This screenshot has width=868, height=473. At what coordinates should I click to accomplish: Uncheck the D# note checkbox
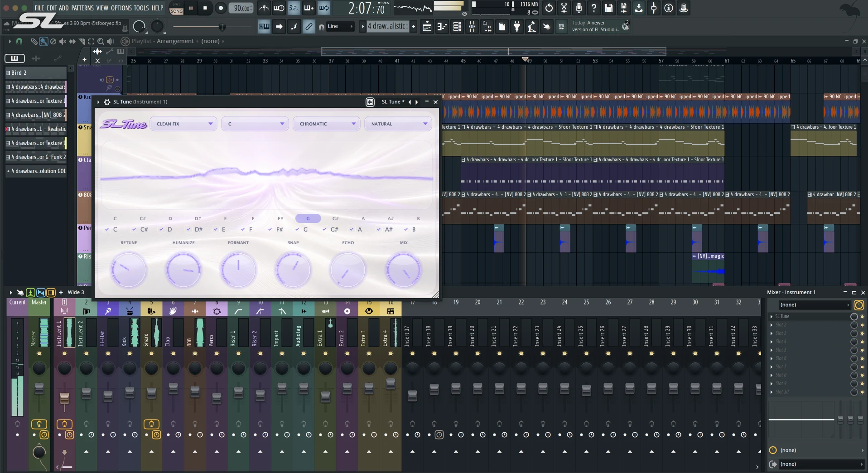188,229
